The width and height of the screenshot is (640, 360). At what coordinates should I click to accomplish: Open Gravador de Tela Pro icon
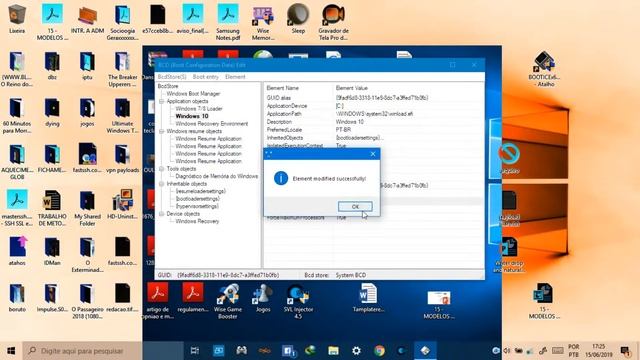pos(333,22)
